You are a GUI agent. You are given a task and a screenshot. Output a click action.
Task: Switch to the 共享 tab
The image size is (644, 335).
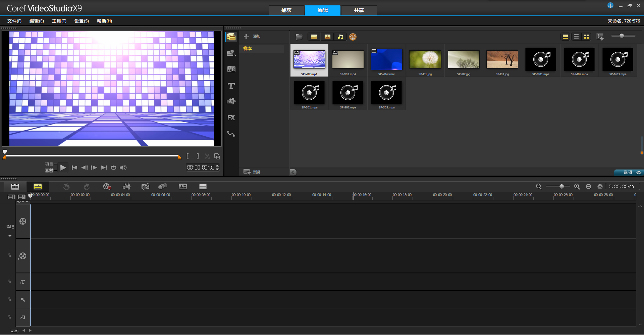pyautogui.click(x=359, y=10)
